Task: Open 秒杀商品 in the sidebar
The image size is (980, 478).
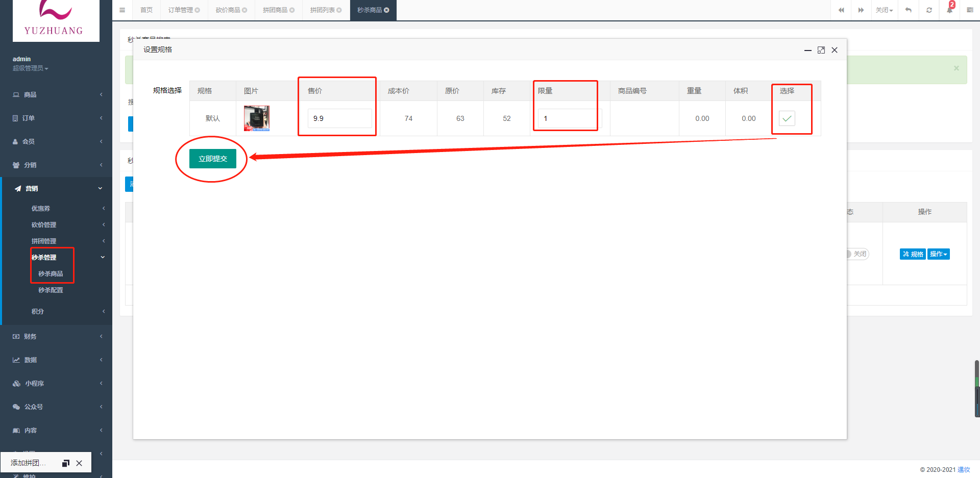Action: tap(51, 274)
